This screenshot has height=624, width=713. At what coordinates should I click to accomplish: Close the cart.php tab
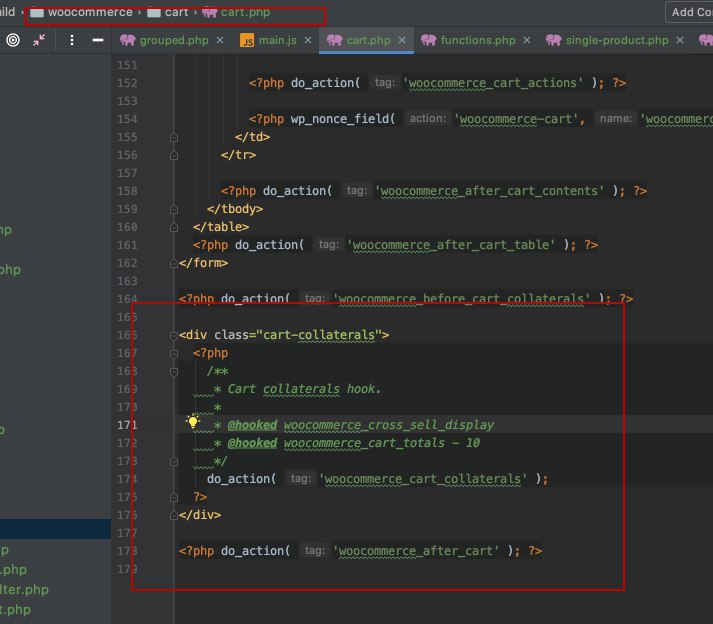(x=402, y=40)
